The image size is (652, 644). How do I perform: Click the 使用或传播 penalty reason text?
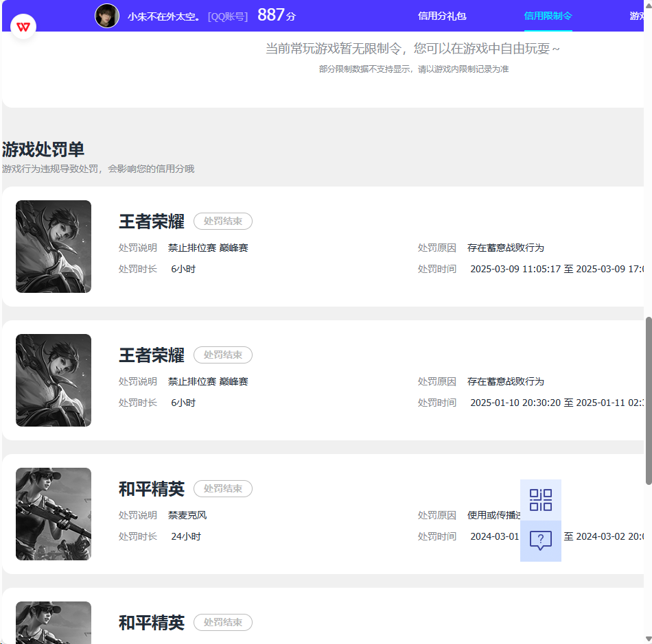pyautogui.click(x=493, y=515)
